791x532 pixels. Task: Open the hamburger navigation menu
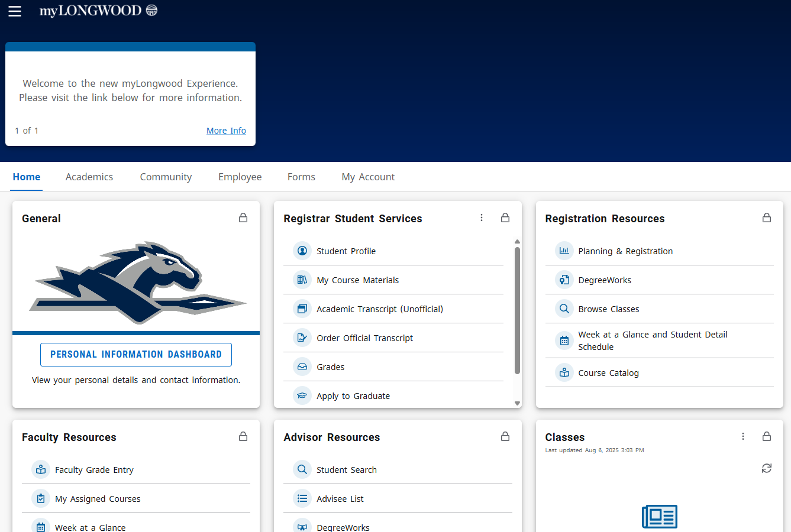tap(15, 11)
